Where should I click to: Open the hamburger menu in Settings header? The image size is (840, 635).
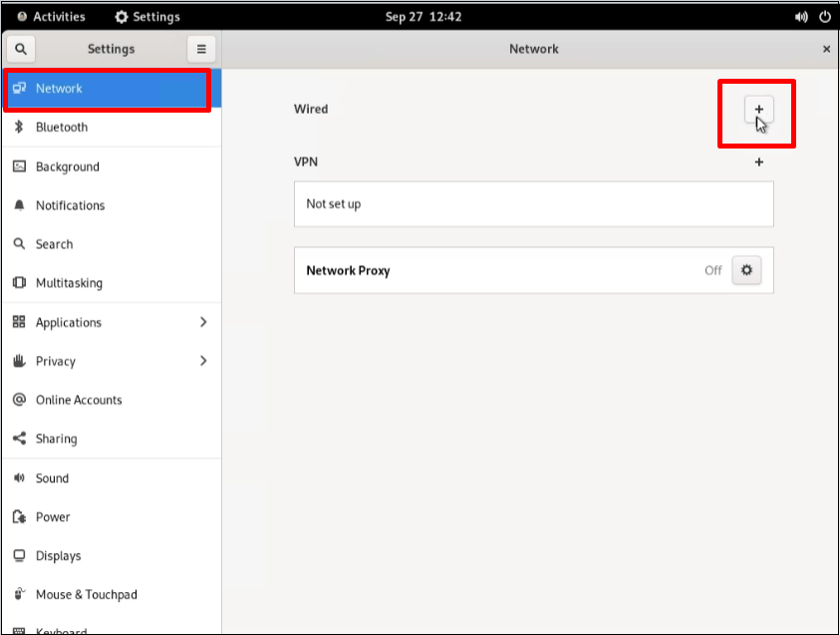201,49
